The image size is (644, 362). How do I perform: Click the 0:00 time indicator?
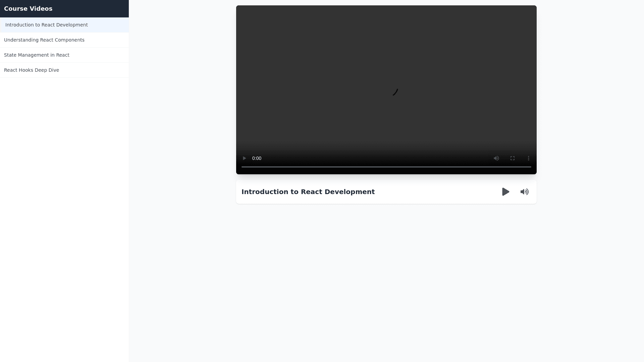[x=257, y=158]
